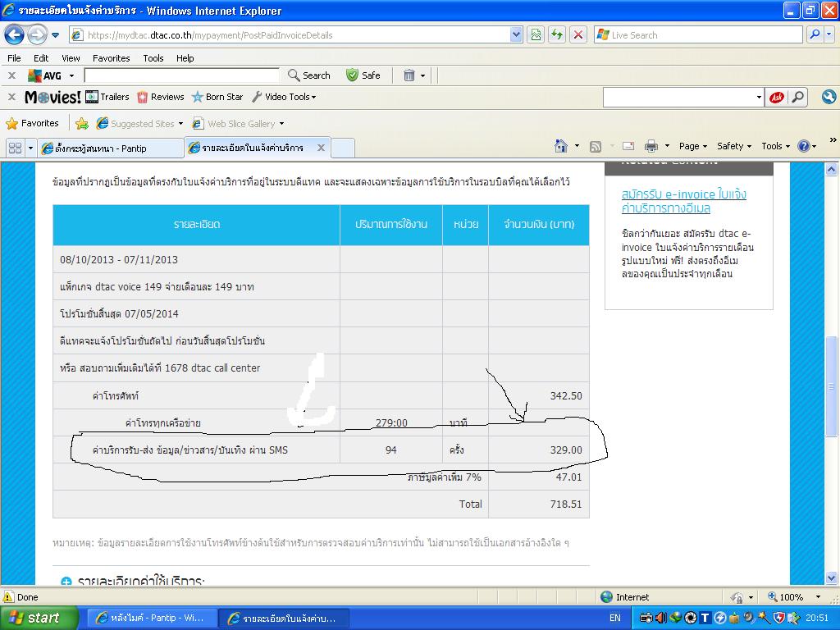Open the Help menu
The height and width of the screenshot is (630, 840).
pos(185,58)
